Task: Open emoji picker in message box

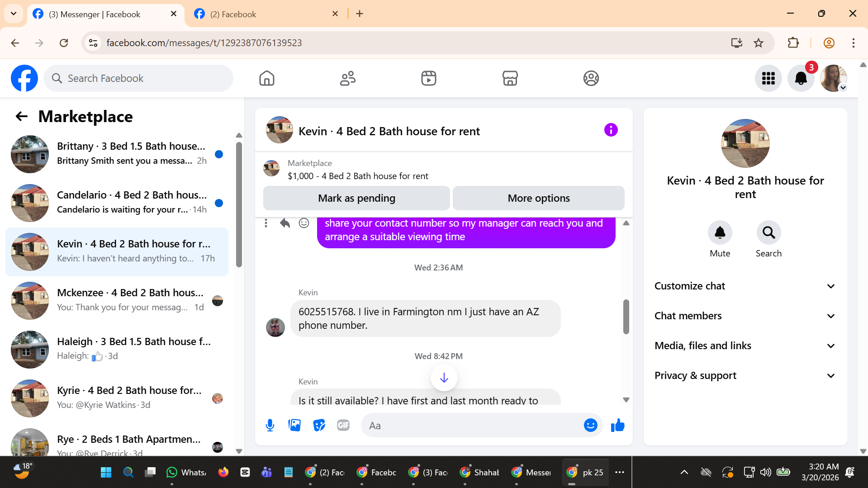Action: click(590, 425)
